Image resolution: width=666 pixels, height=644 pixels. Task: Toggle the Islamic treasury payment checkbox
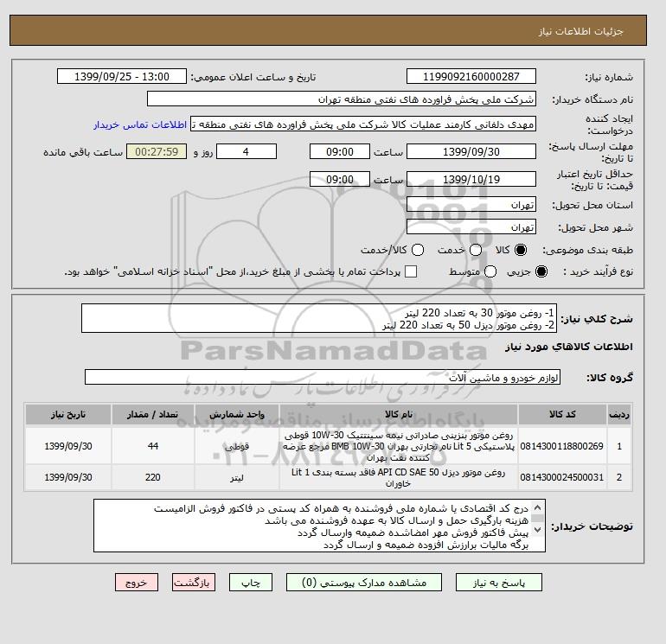pyautogui.click(x=411, y=271)
